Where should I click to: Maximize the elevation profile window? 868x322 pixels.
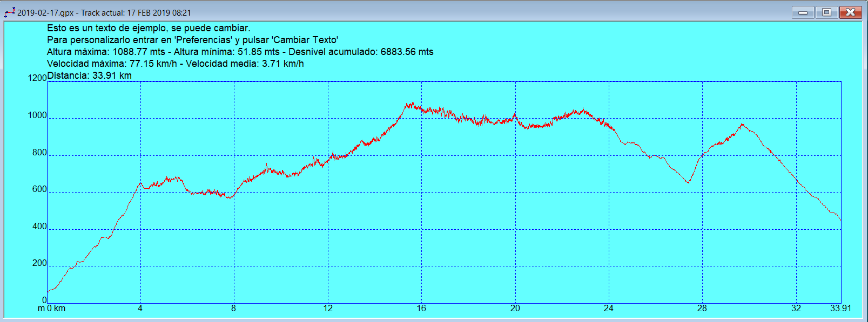pyautogui.click(x=826, y=12)
